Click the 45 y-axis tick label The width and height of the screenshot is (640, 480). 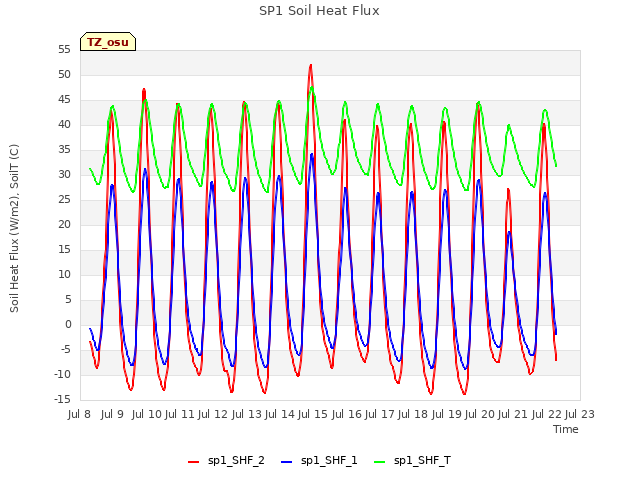[64, 100]
